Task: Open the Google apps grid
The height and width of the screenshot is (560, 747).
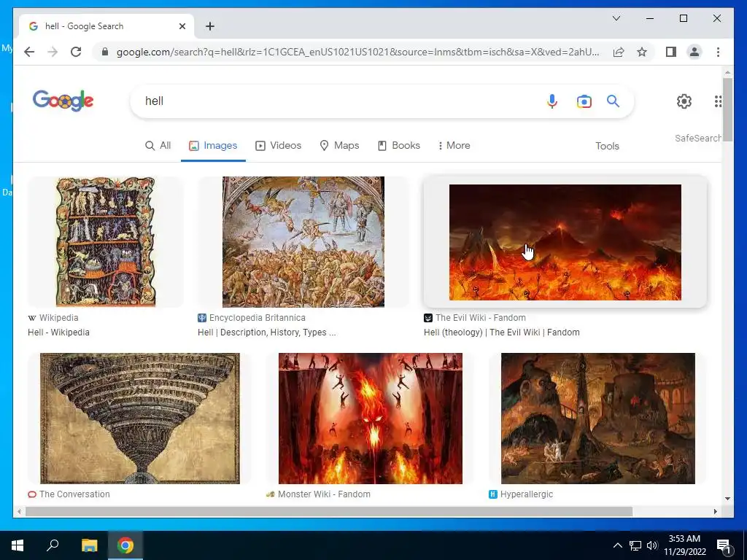Action: click(x=718, y=101)
